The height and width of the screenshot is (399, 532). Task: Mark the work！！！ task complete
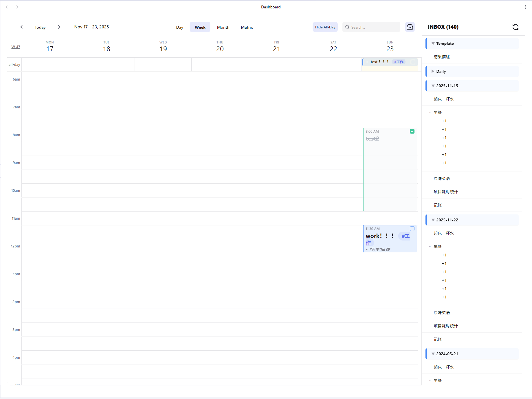click(x=412, y=228)
